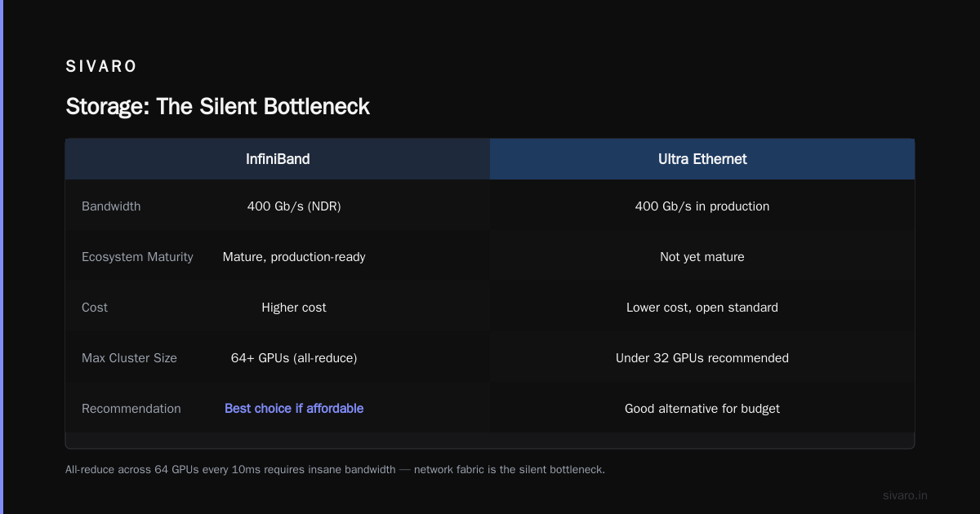Select the 'Mature, production-ready' cell

(294, 257)
